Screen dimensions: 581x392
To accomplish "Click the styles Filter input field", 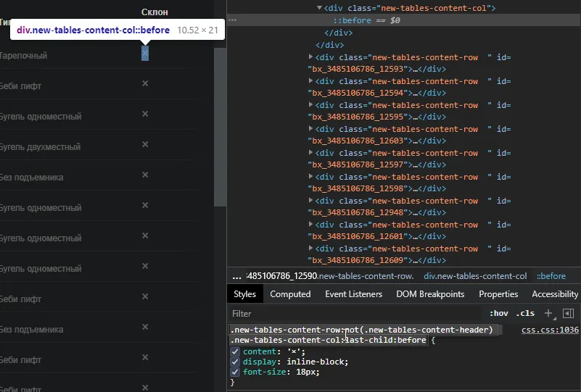I will 355,314.
